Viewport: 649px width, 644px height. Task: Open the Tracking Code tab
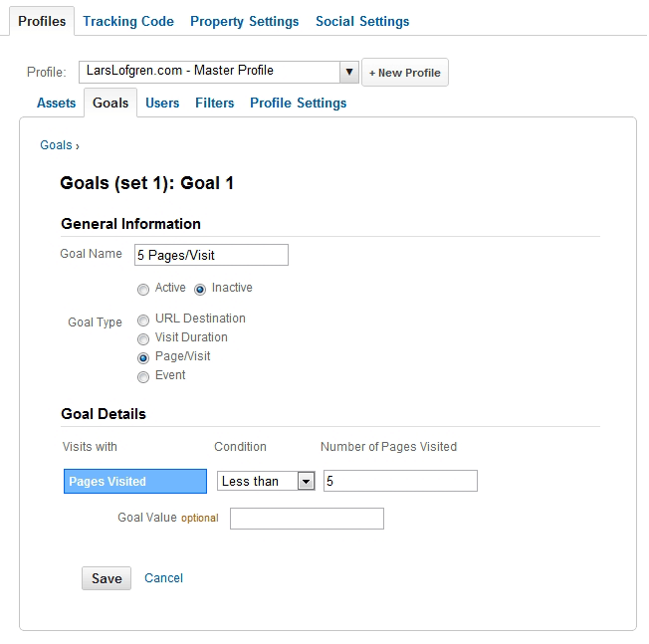point(128,21)
